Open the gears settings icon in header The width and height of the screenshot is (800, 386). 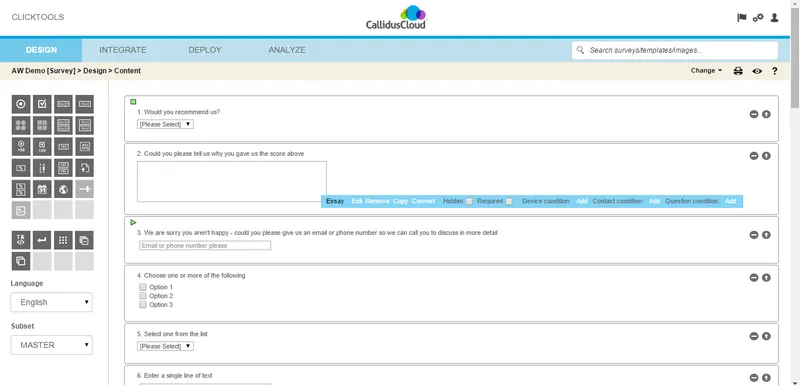click(x=758, y=17)
